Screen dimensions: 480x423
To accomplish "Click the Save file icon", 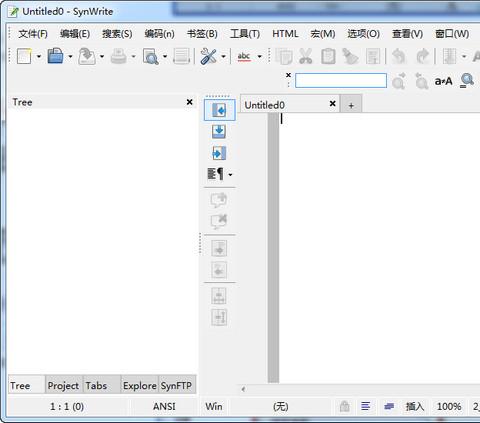I will coord(87,56).
